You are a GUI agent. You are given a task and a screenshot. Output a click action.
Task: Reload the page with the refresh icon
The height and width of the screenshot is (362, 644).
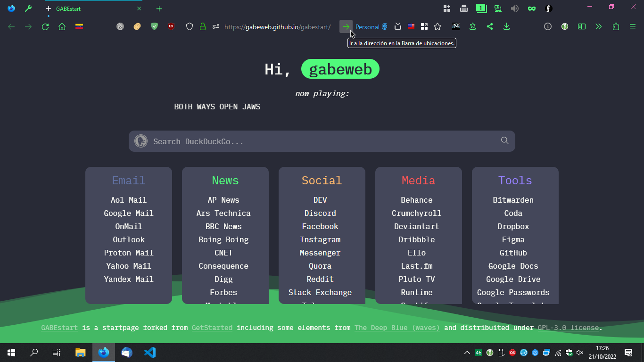pyautogui.click(x=45, y=27)
